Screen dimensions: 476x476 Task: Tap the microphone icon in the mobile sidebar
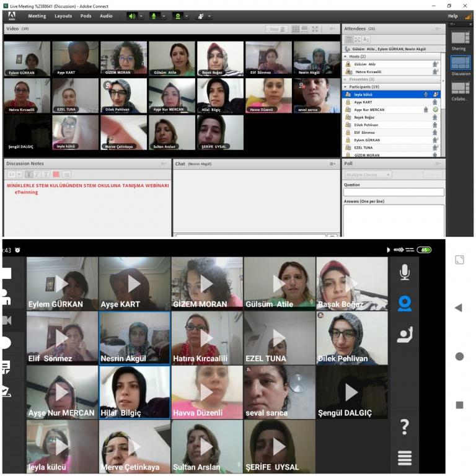click(405, 272)
